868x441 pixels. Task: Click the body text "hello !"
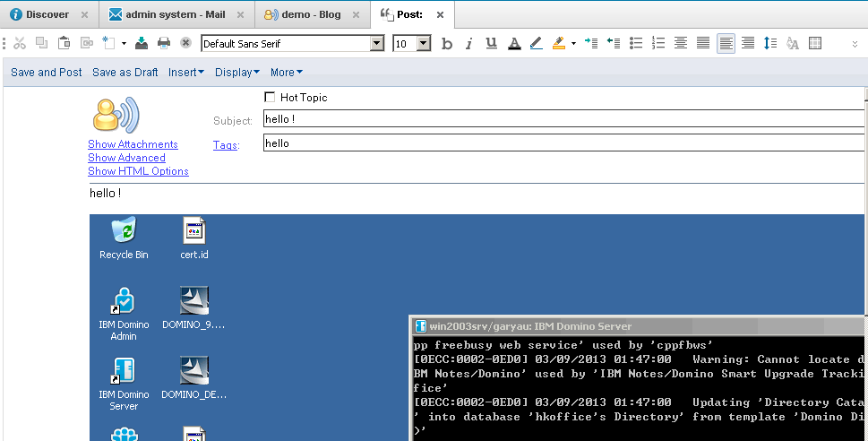(105, 193)
